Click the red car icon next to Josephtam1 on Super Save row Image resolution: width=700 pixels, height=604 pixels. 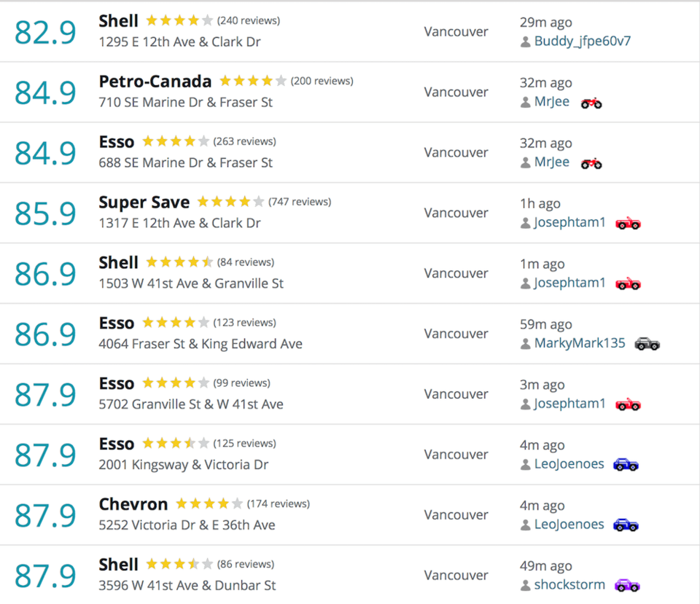coord(628,223)
